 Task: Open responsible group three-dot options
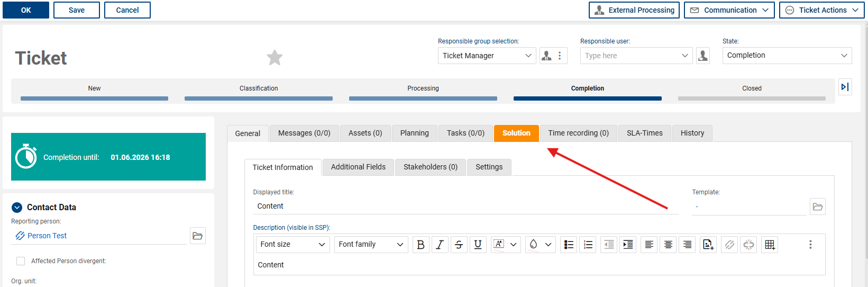click(x=560, y=56)
